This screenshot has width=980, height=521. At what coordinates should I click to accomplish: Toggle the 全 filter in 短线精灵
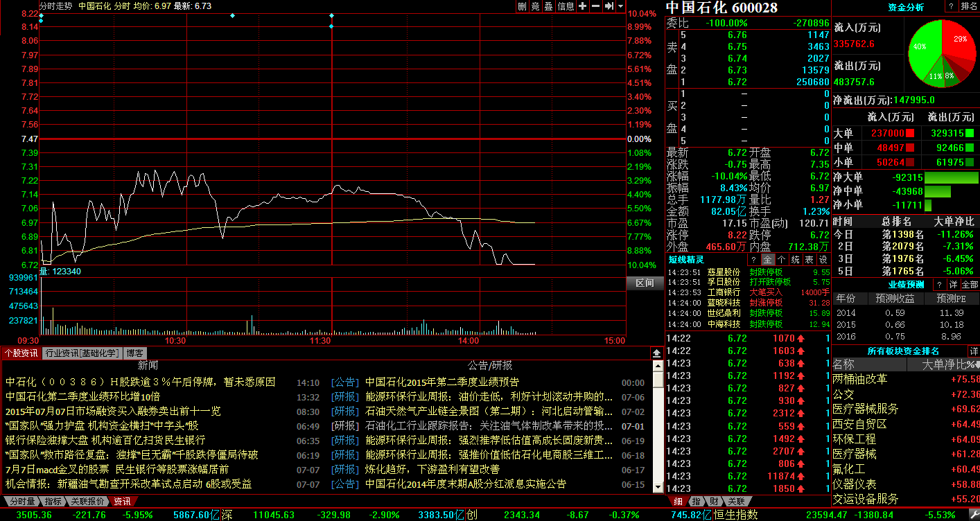[768, 259]
